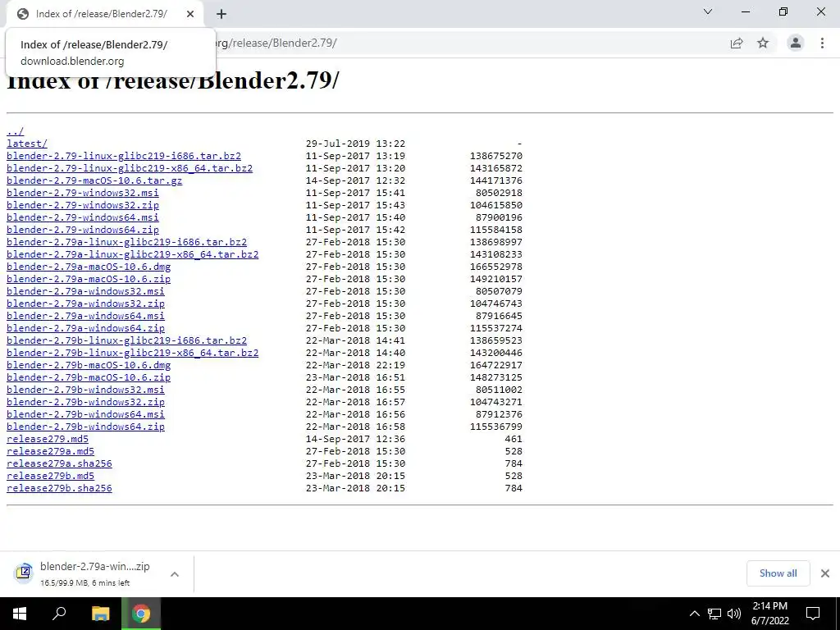The width and height of the screenshot is (840, 630).
Task: Click the share page icon in address bar
Action: [737, 43]
